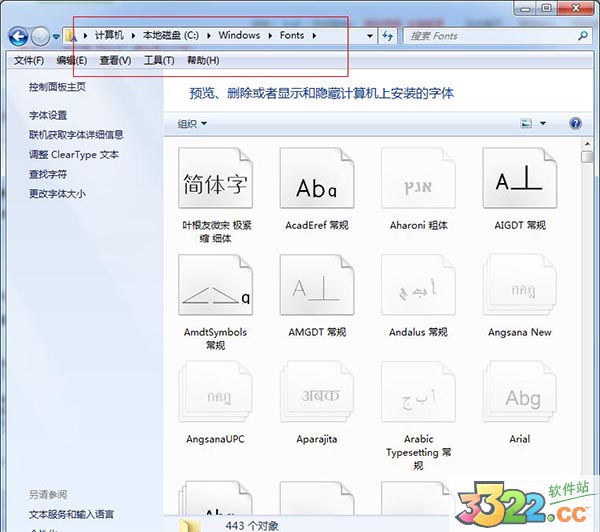The image size is (600, 532).
Task: Select the AngsanaUPC font family icon
Action: tap(215, 392)
